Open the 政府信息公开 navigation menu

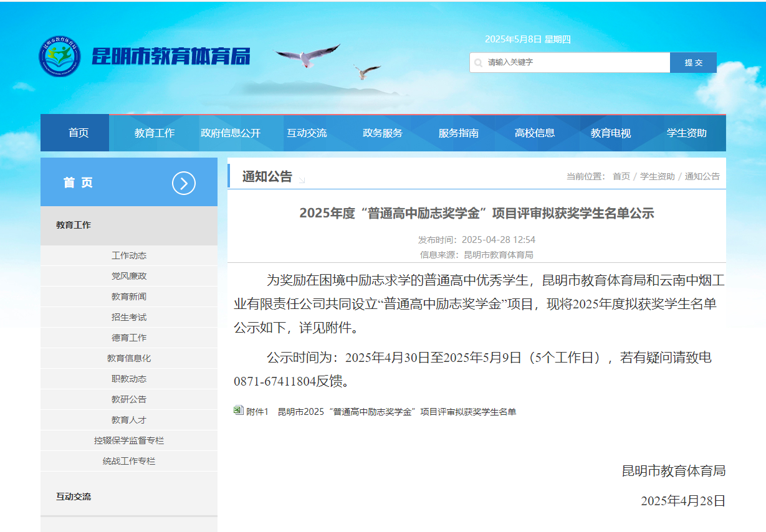coord(231,133)
